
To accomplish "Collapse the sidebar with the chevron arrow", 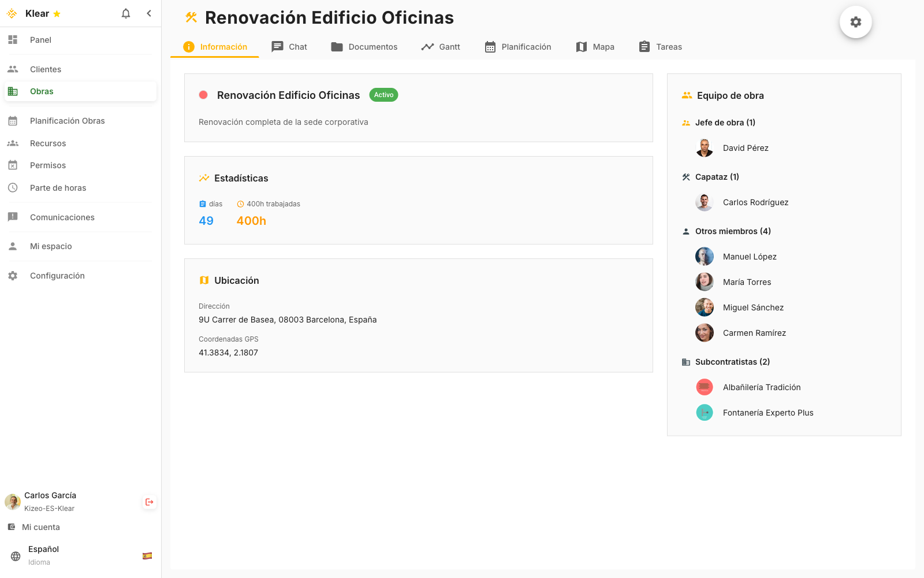I will pyautogui.click(x=149, y=13).
